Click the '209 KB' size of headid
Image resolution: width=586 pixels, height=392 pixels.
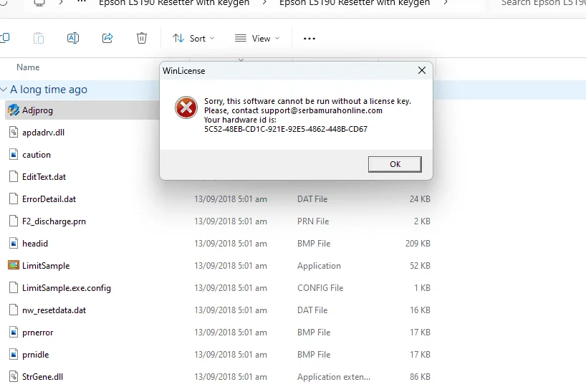[x=418, y=244]
